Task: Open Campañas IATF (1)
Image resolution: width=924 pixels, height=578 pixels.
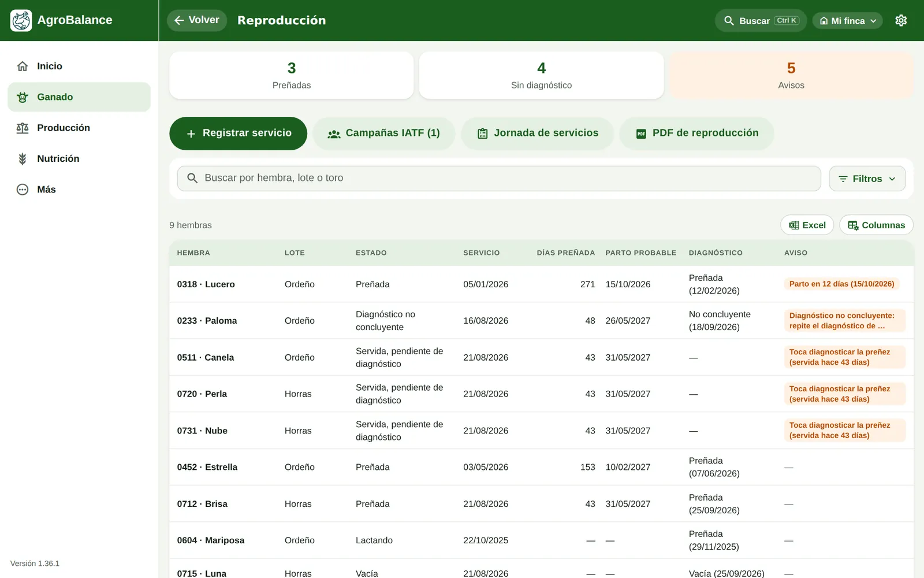Action: coord(383,134)
